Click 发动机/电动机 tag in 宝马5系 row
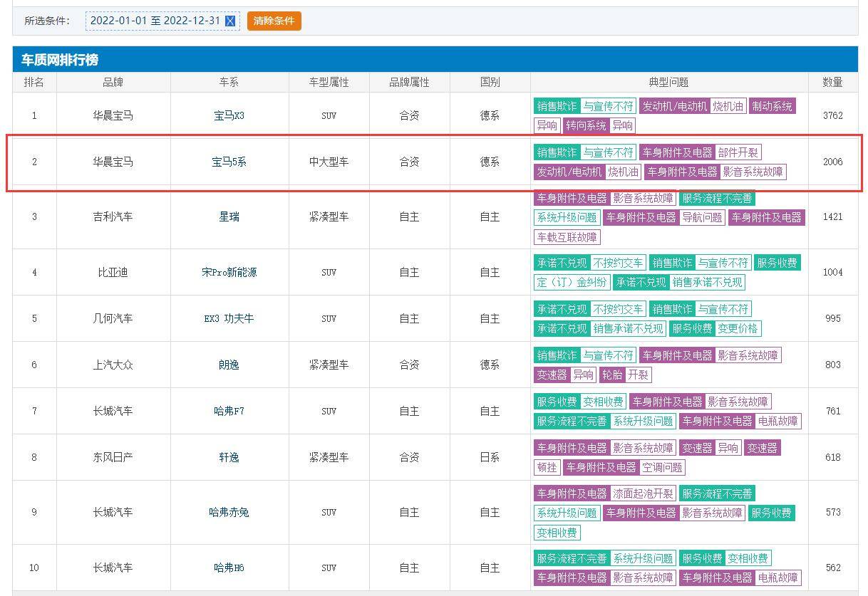Screen dimensions: 868x596 569,172
